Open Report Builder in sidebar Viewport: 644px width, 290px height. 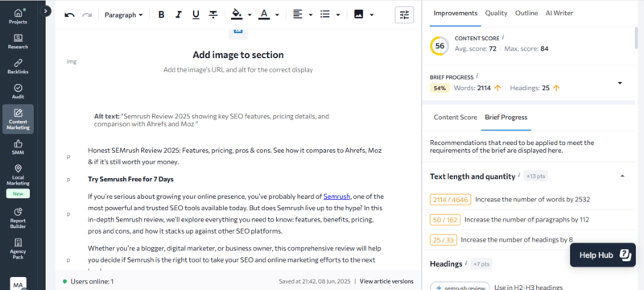pos(18,218)
